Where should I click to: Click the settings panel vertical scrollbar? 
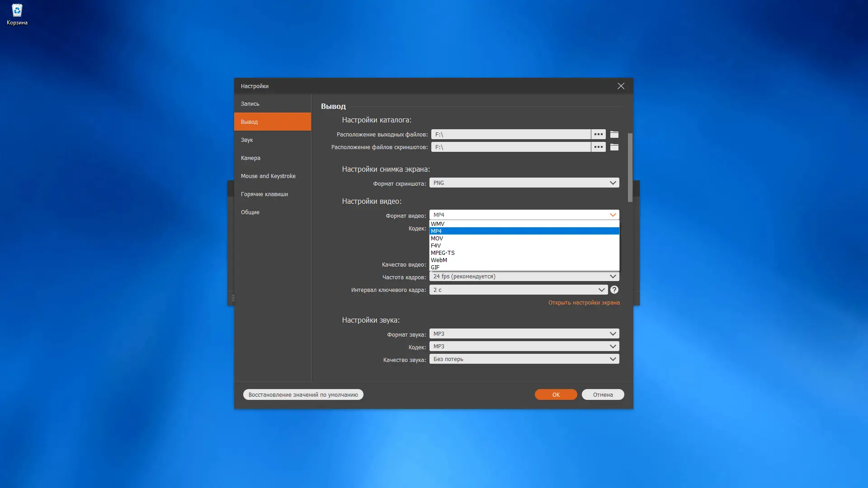coord(630,167)
